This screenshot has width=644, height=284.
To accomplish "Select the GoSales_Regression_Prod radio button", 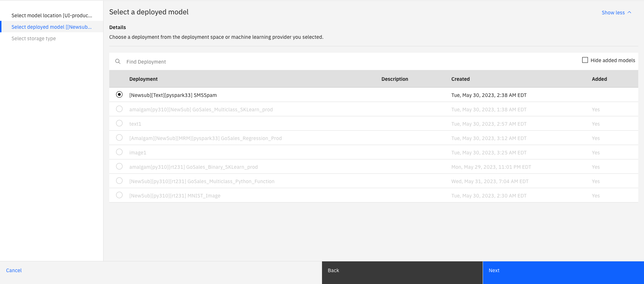I will 119,138.
